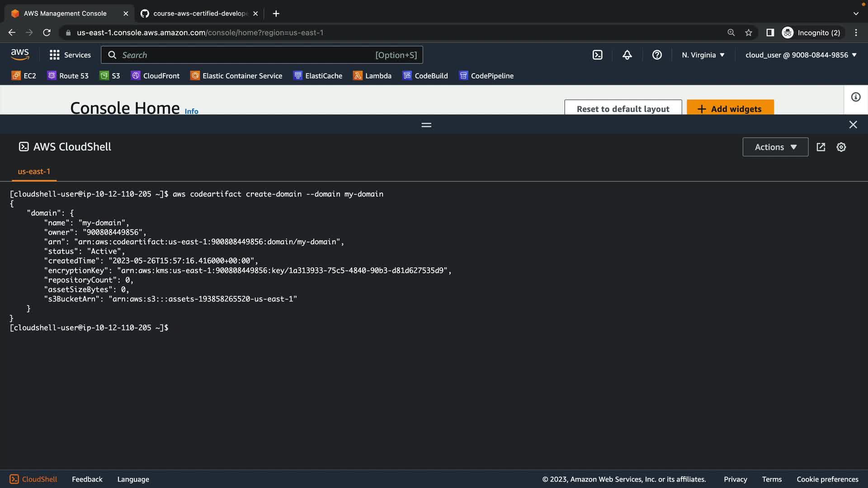This screenshot has height=488, width=868.
Task: Open the Services grid menu
Action: point(70,55)
